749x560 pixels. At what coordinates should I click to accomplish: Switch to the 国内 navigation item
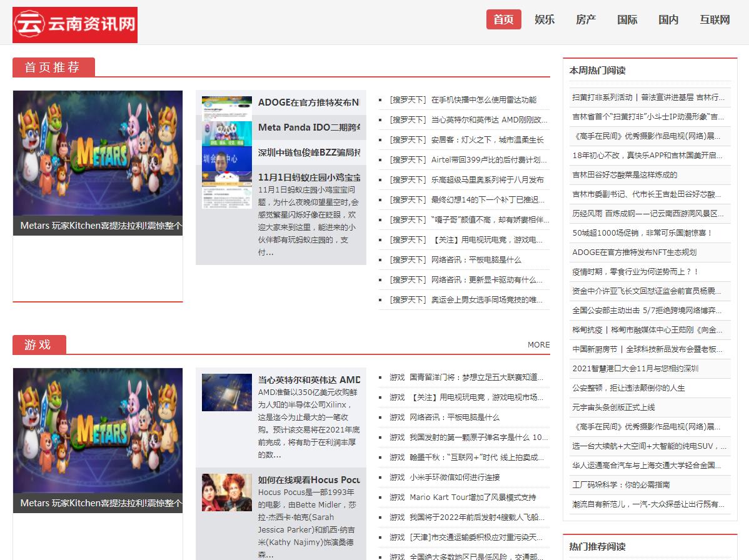[668, 19]
